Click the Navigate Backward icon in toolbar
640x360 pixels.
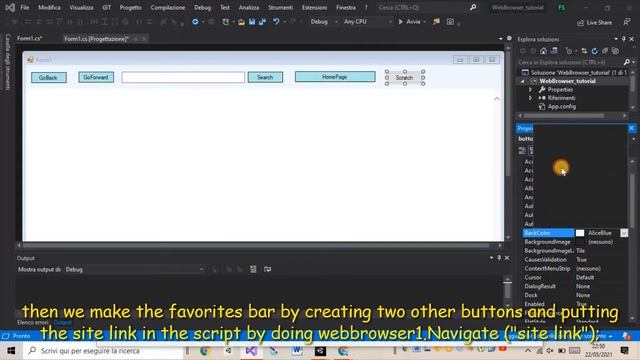195,22
